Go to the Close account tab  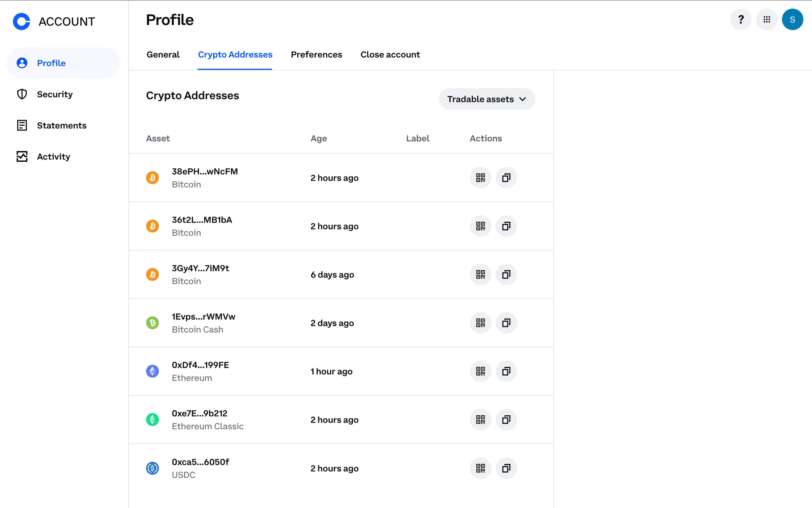point(390,55)
